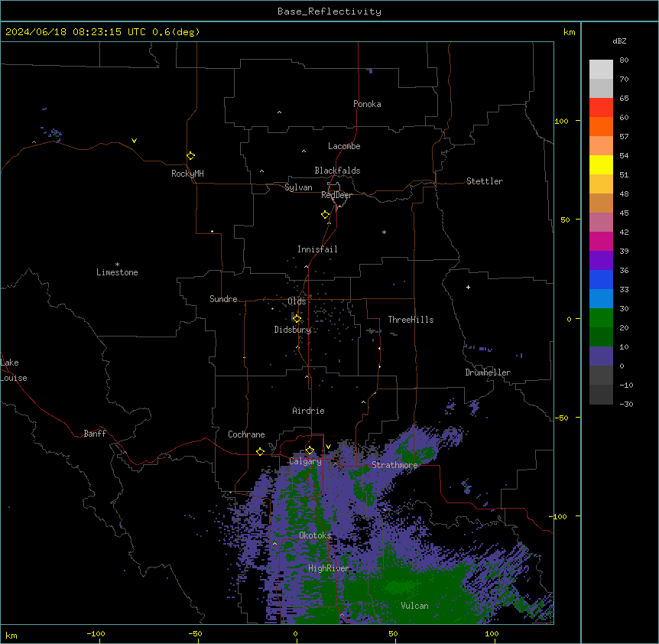Viewport: 659px width, 644px height.
Task: Click the km unit label at bottom left
Action: click(x=11, y=635)
